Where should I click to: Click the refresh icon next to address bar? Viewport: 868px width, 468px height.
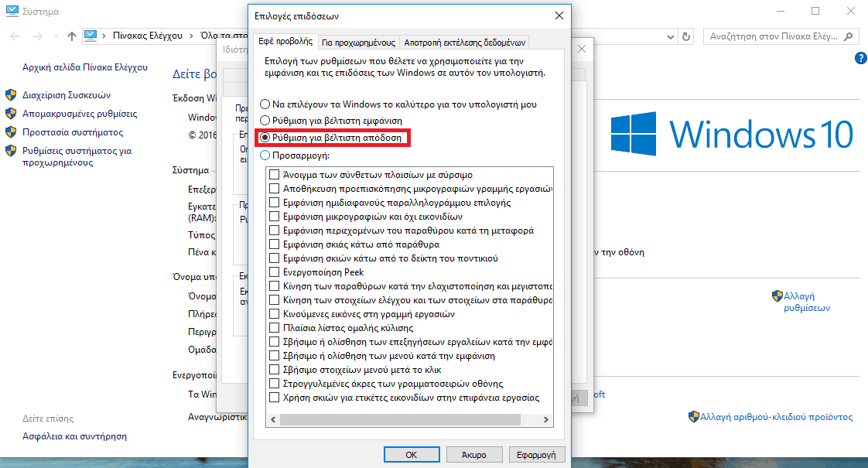coord(686,36)
